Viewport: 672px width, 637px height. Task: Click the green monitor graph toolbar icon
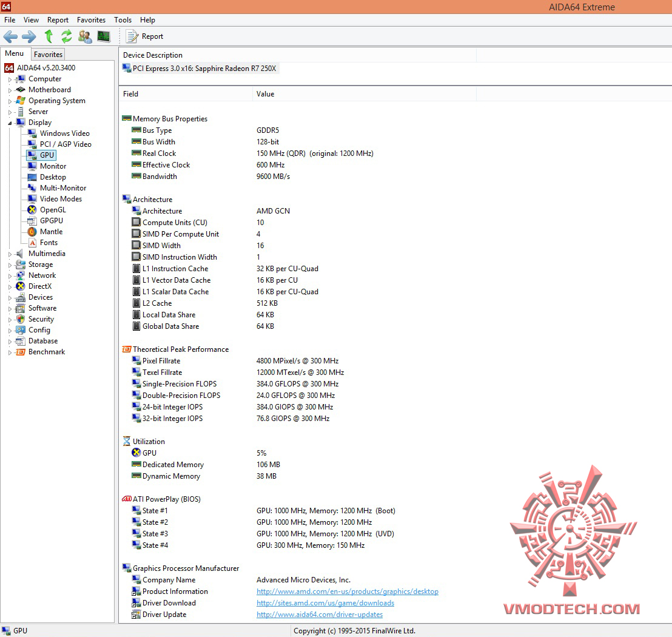click(103, 36)
